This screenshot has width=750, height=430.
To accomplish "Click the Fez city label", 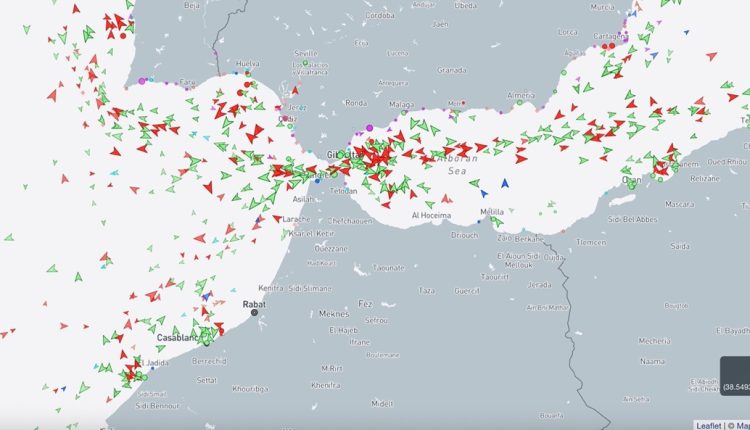I will [365, 303].
